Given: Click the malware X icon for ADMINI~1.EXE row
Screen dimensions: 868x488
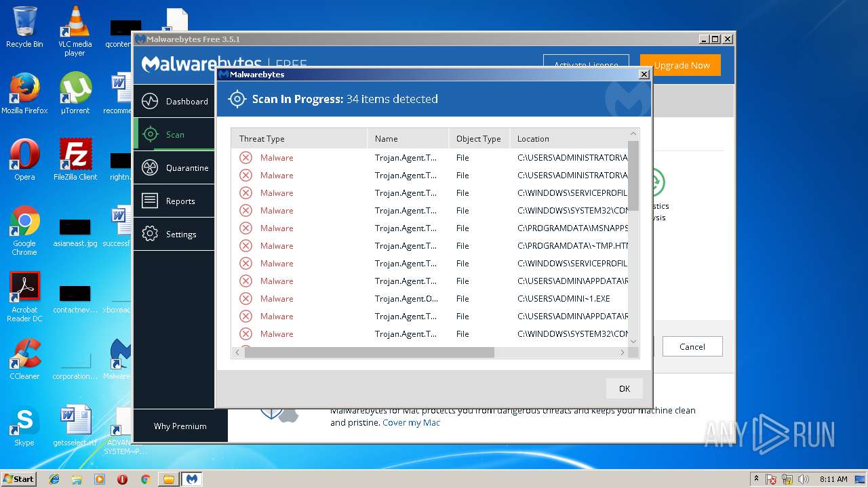Looking at the screenshot, I should (x=245, y=299).
